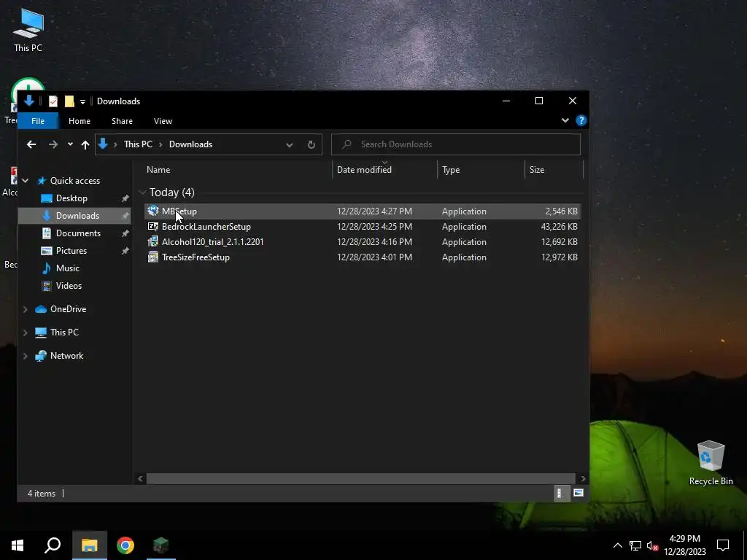This screenshot has height=560, width=747.
Task: Open the Action Center notifications
Action: pyautogui.click(x=723, y=545)
